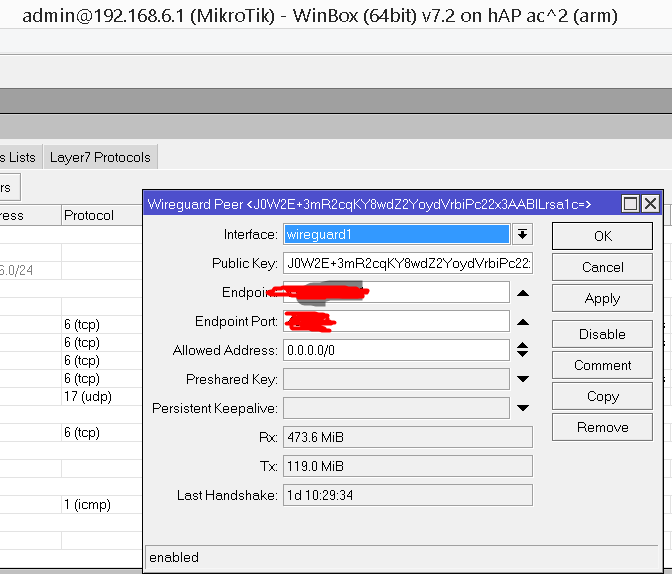
Task: Click the enabled status text in dialog
Action: pos(174,557)
